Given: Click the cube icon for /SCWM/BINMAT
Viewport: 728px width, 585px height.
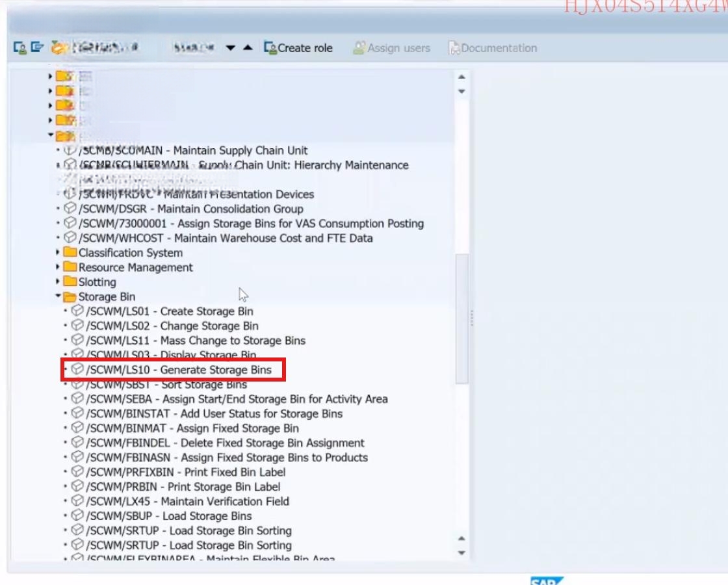Looking at the screenshot, I should point(77,428).
